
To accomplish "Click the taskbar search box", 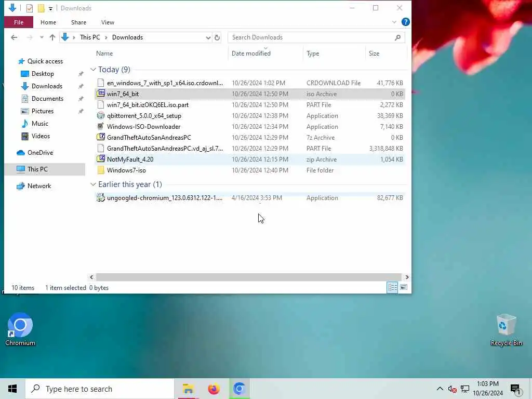I will 100,389.
